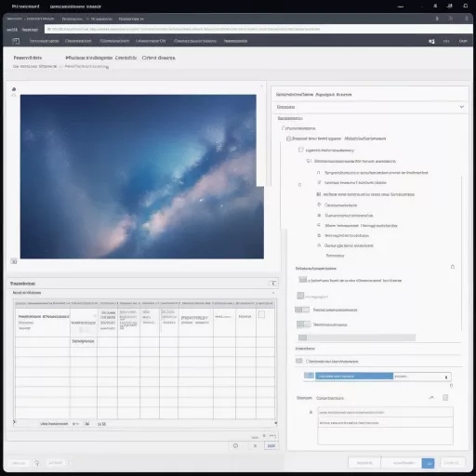This screenshot has width=476, height=476.
Task: Click the stepper arrows at the end of the blue bar field
Action: 446,377
